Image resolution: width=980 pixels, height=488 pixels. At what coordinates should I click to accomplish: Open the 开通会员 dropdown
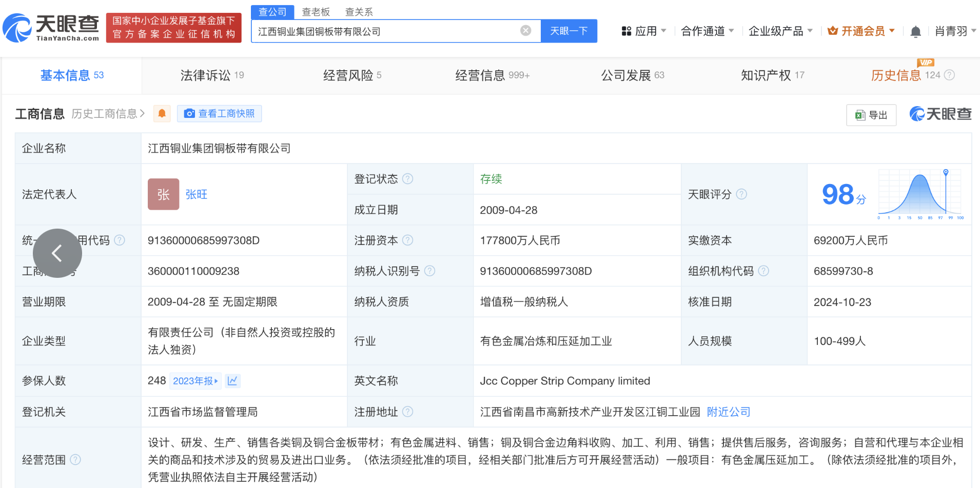[x=861, y=31]
